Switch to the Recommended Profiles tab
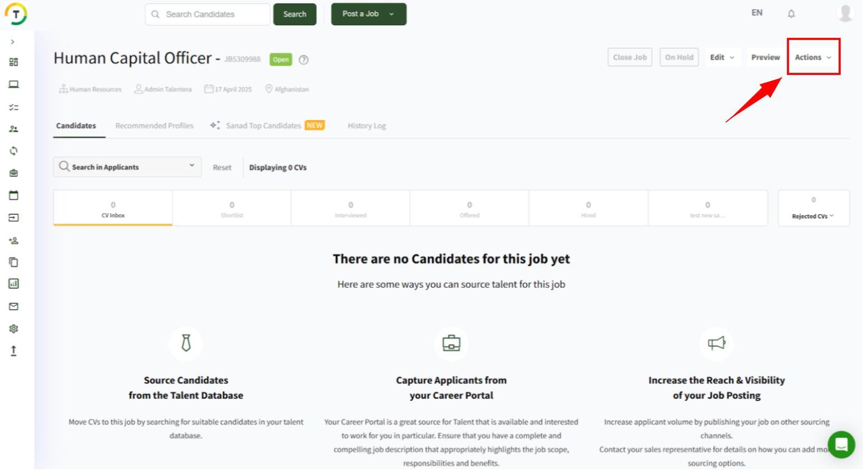 (x=154, y=126)
